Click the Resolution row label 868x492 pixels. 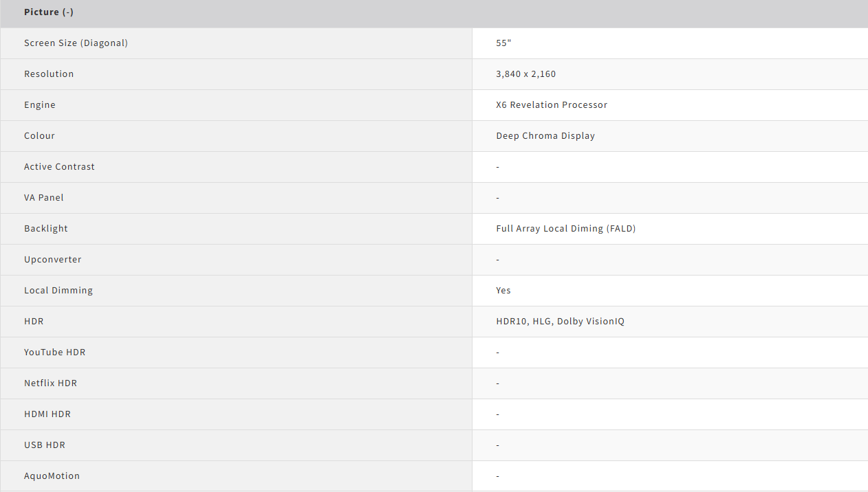[x=49, y=74]
